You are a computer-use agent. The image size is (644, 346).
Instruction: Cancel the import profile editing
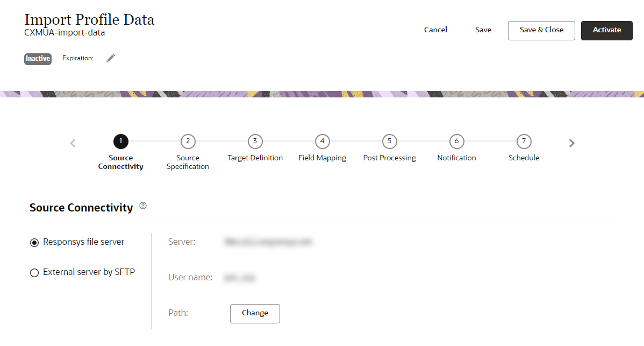[435, 30]
